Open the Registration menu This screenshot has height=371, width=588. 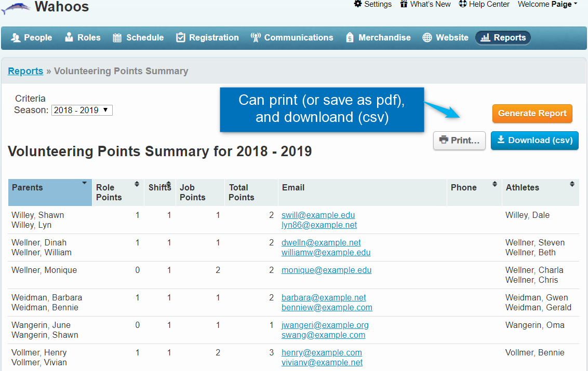click(x=207, y=37)
